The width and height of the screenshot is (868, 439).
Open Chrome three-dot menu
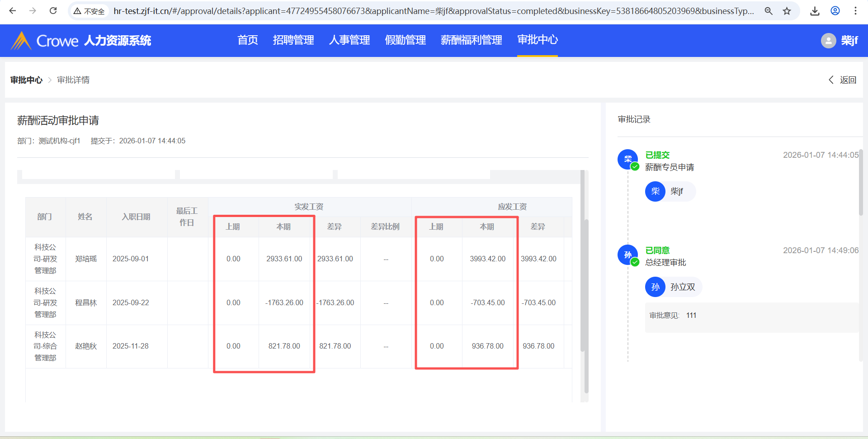tap(855, 11)
